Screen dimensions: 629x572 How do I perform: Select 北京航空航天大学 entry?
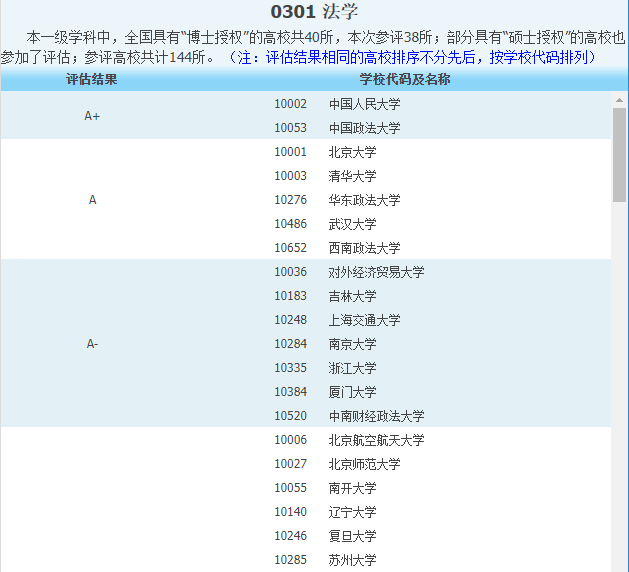tap(377, 440)
